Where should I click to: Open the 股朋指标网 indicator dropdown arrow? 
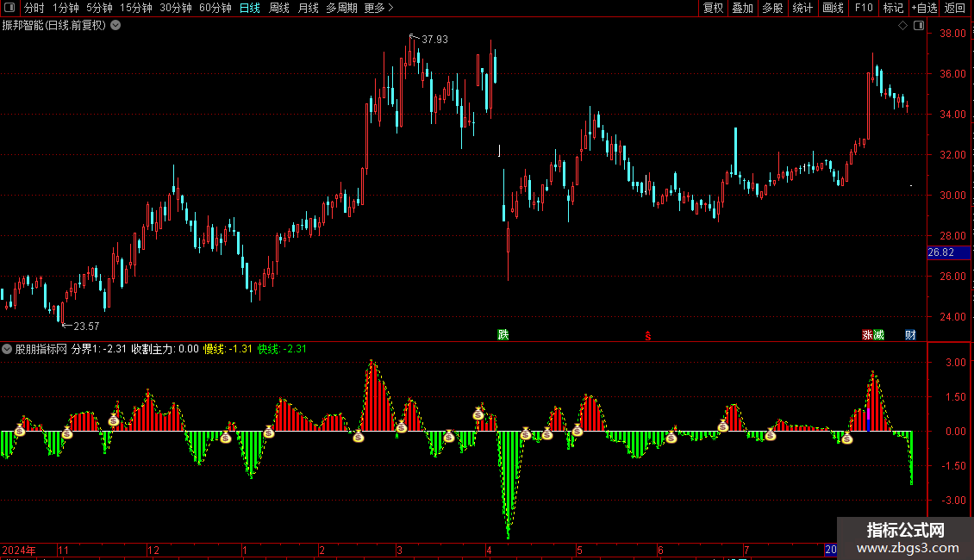tap(7, 349)
